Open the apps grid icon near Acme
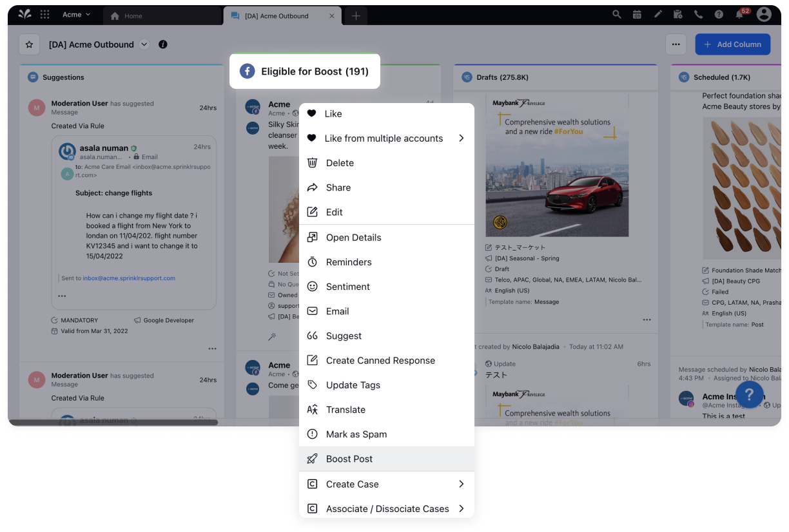 click(x=44, y=14)
